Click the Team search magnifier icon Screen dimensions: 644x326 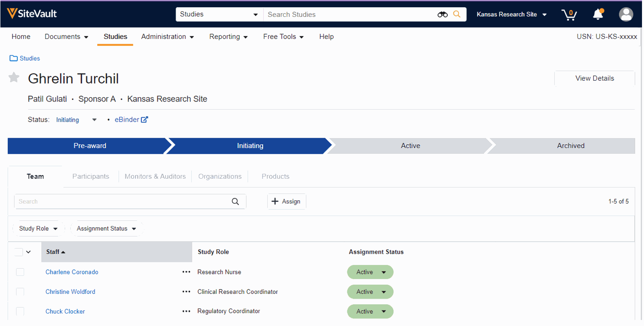point(235,202)
